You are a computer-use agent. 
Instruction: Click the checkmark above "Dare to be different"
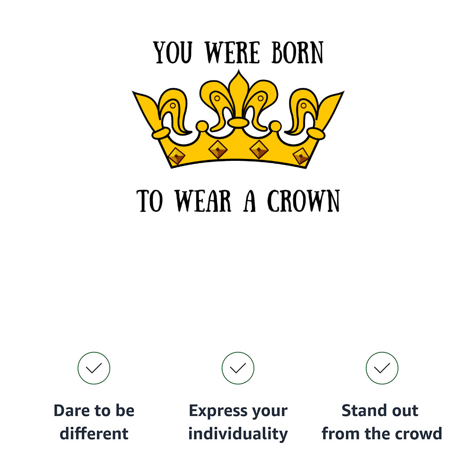[x=94, y=368]
